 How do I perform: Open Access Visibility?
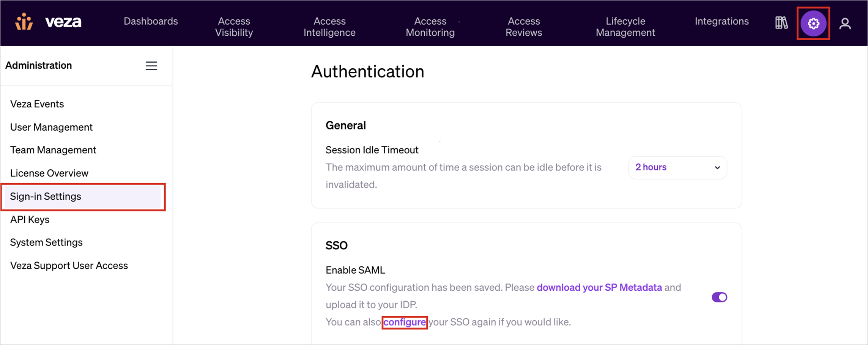point(234,27)
